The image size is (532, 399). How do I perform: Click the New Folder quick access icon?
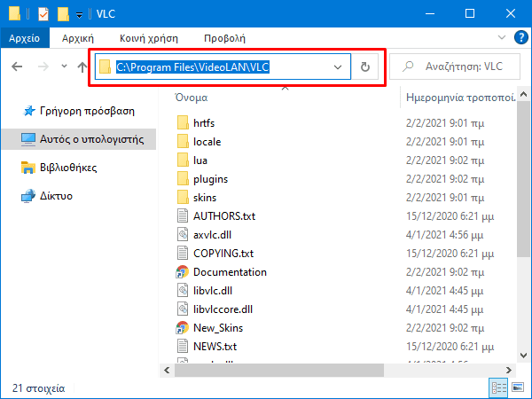[x=63, y=14]
